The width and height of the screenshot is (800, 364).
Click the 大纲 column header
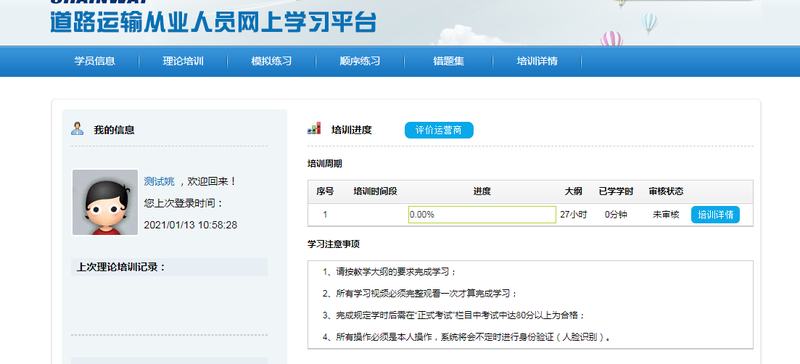[x=573, y=191]
